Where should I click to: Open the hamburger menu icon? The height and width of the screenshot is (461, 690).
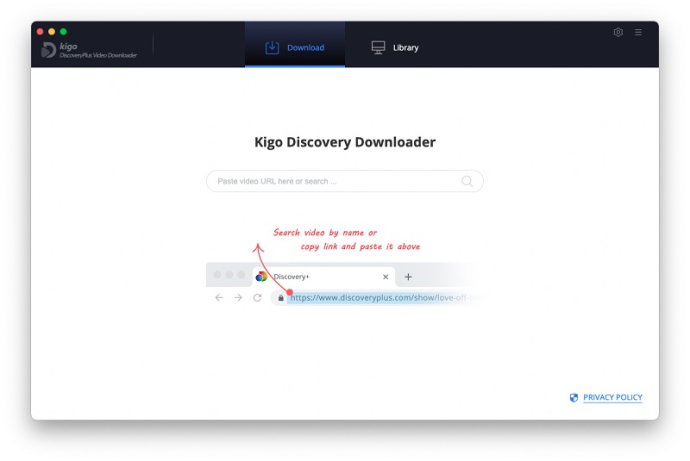click(638, 32)
